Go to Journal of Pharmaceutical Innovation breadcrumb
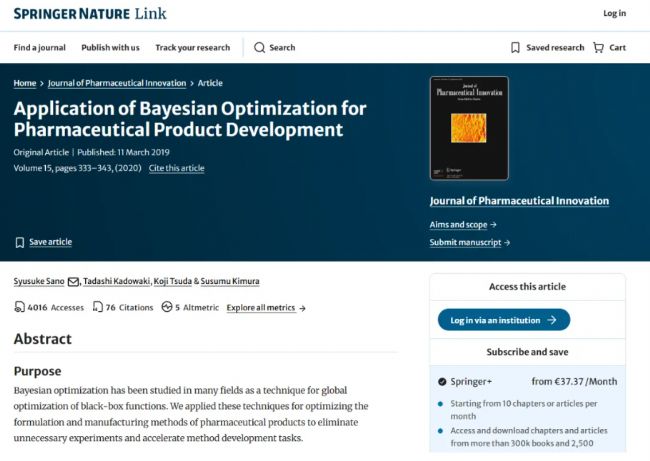 tap(117, 83)
